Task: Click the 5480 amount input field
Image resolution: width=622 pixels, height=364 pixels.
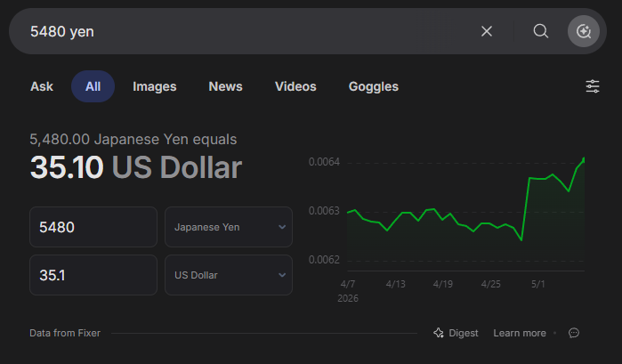Action: coord(93,227)
